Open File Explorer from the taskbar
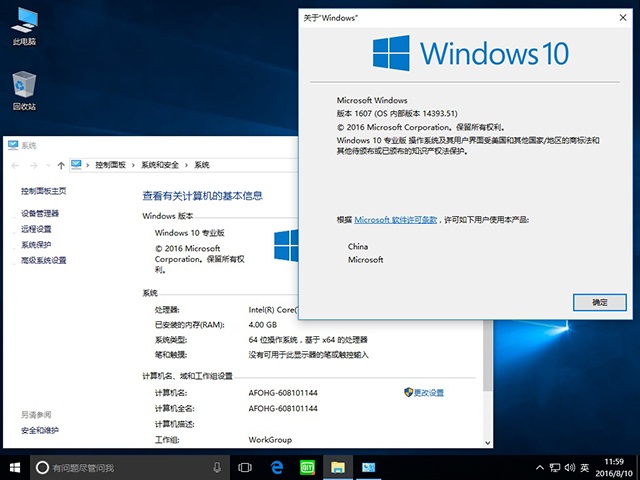The height and width of the screenshot is (480, 640). point(338,467)
